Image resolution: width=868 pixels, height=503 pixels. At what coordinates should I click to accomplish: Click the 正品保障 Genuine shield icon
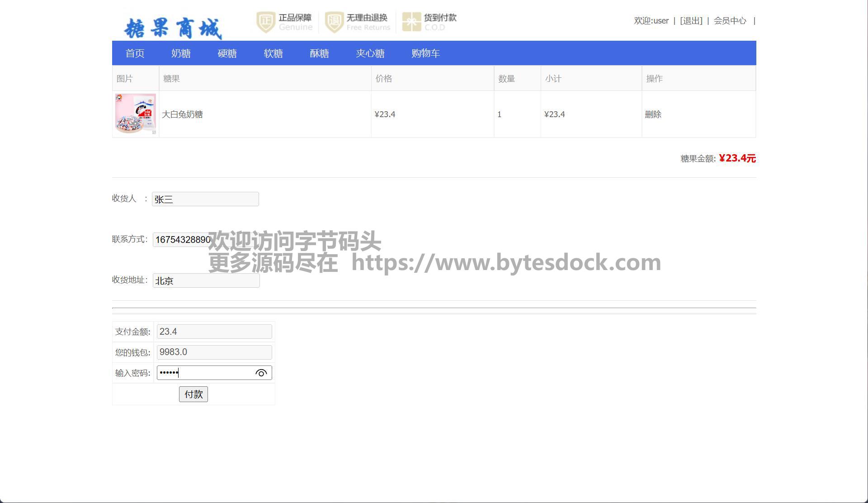(x=266, y=22)
